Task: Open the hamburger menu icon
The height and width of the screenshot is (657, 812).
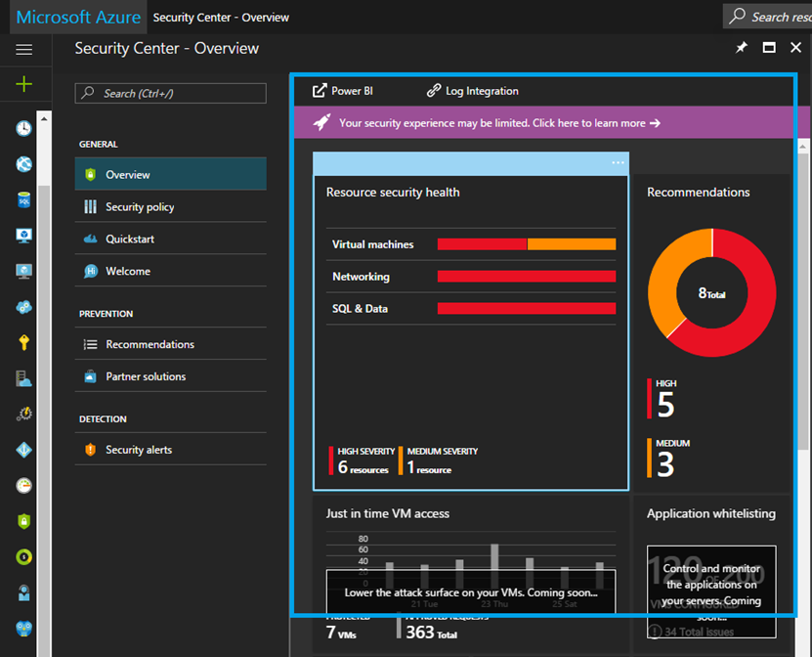Action: pos(23,49)
